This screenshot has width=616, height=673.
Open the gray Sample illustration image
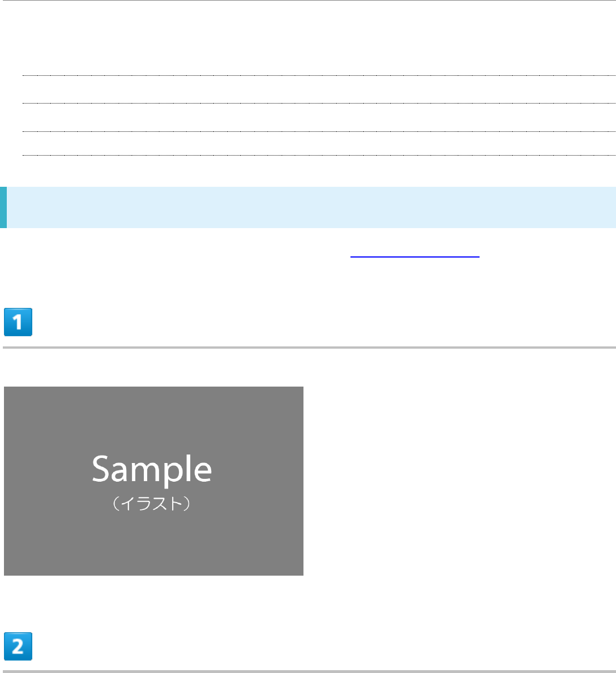pyautogui.click(x=153, y=481)
